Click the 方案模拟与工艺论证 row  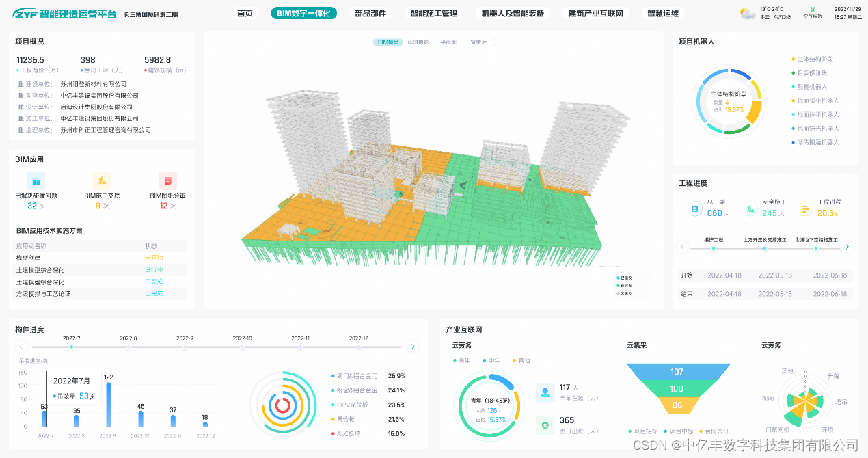coord(100,294)
